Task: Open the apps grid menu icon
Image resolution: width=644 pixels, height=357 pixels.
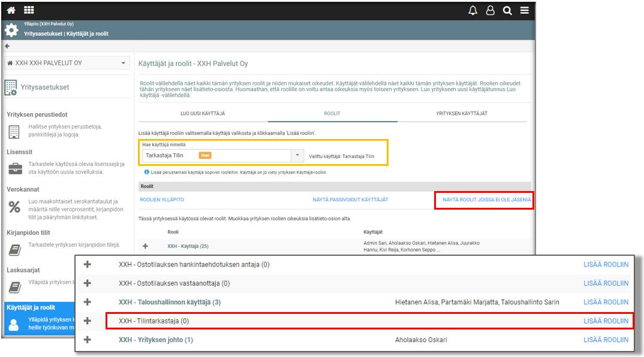Action: [x=29, y=10]
